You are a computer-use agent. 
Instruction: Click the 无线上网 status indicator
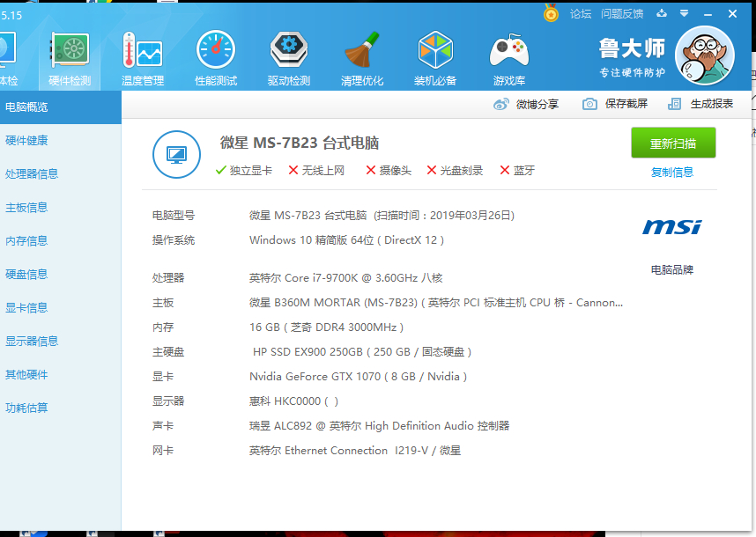[x=316, y=171]
